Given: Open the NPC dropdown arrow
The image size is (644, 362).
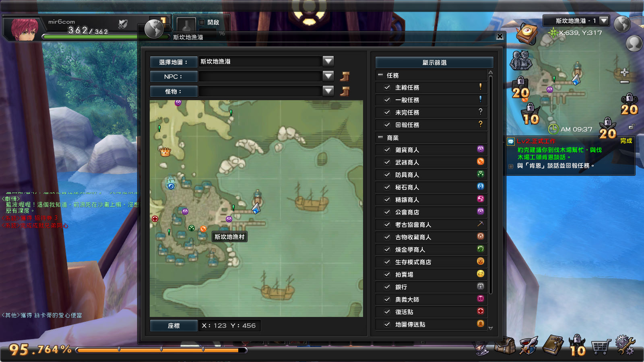Looking at the screenshot, I should pos(328,76).
